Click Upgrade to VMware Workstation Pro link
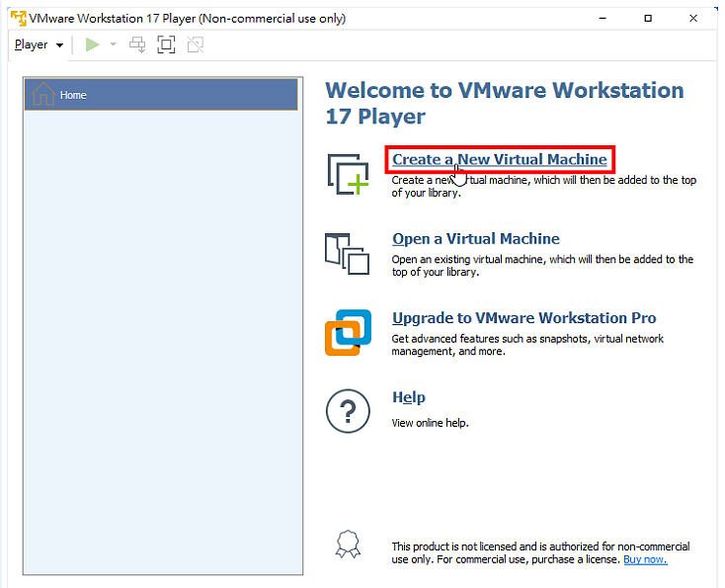 click(x=524, y=318)
